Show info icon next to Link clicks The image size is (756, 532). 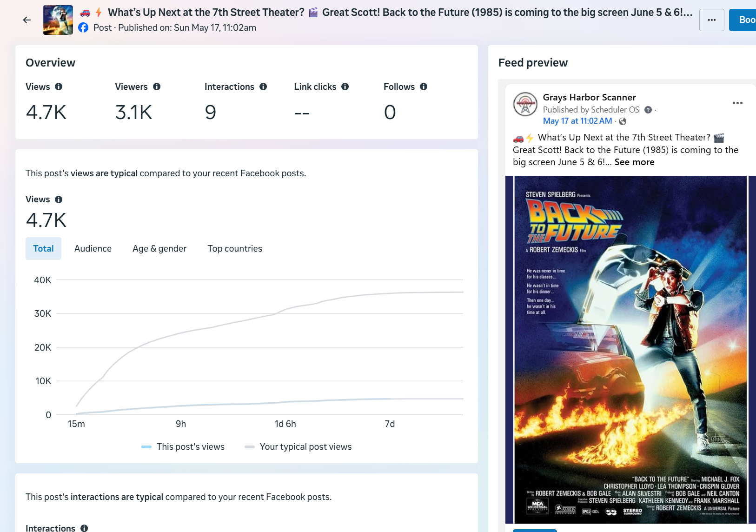coord(345,86)
